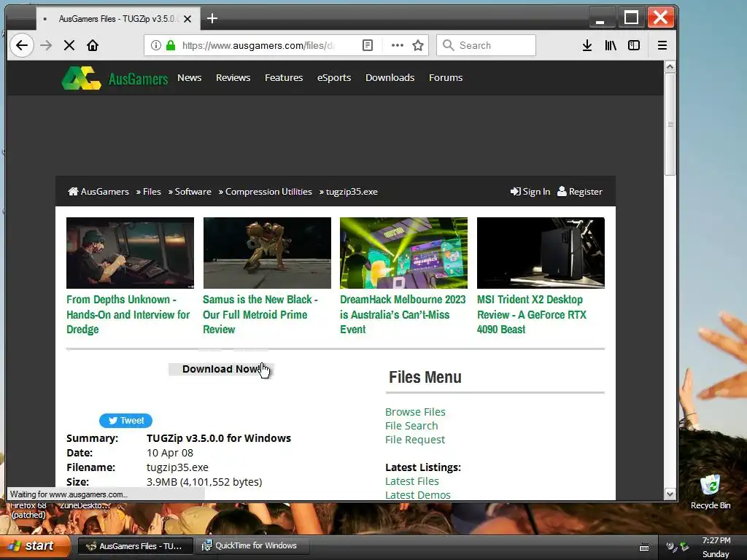Screen dimensions: 747x560
Task: Select AusGamers Files taskbar button
Action: pyautogui.click(x=135, y=545)
